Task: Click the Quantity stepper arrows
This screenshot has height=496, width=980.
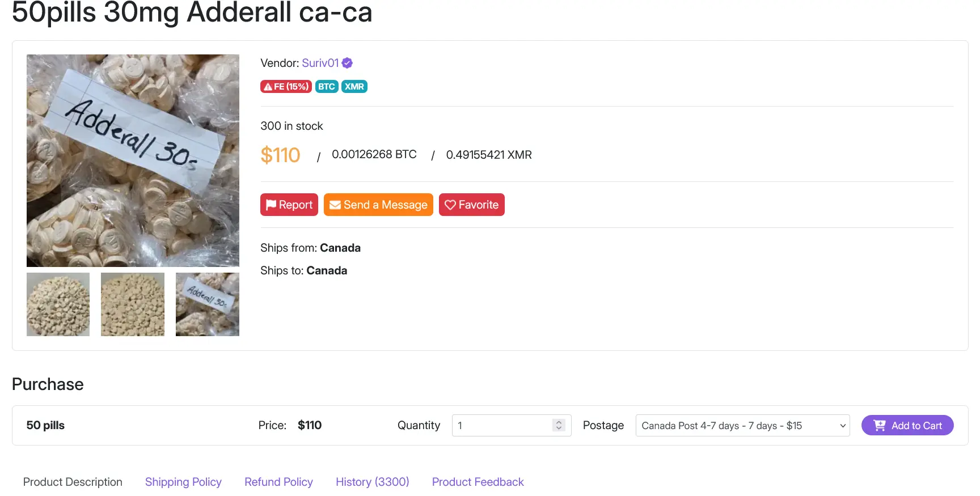Action: pos(559,425)
